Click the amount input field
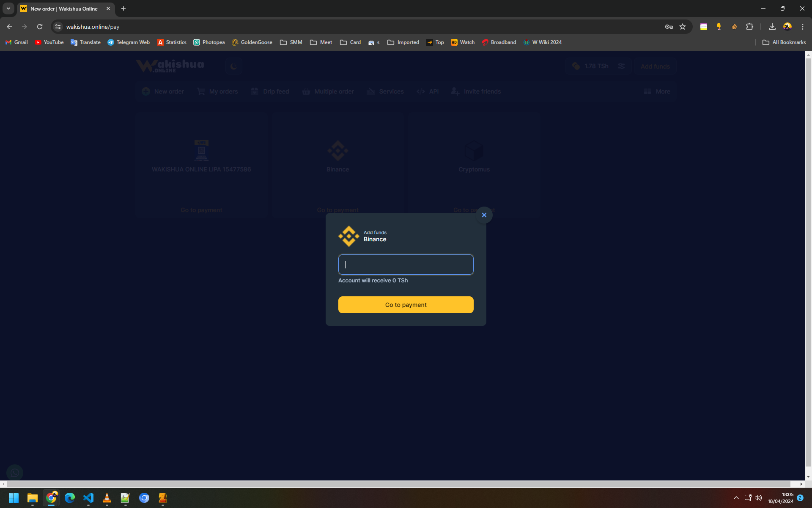This screenshot has height=508, width=812. [x=406, y=265]
